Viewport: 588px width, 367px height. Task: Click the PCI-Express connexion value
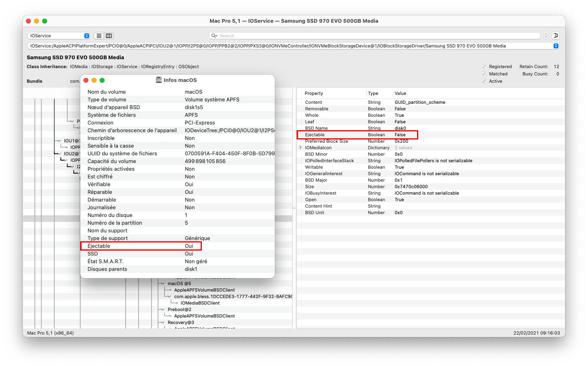pos(200,122)
